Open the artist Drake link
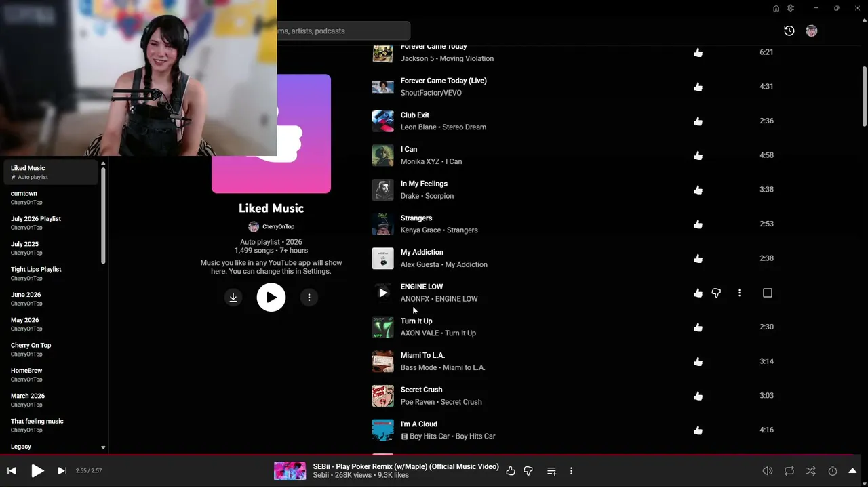Viewport: 868px width, 488px height. (410, 196)
